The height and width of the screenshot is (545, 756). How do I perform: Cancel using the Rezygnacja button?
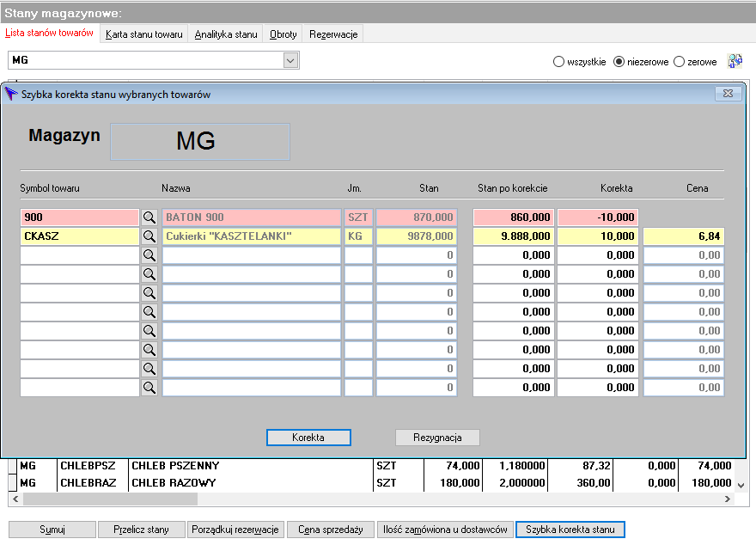point(437,438)
